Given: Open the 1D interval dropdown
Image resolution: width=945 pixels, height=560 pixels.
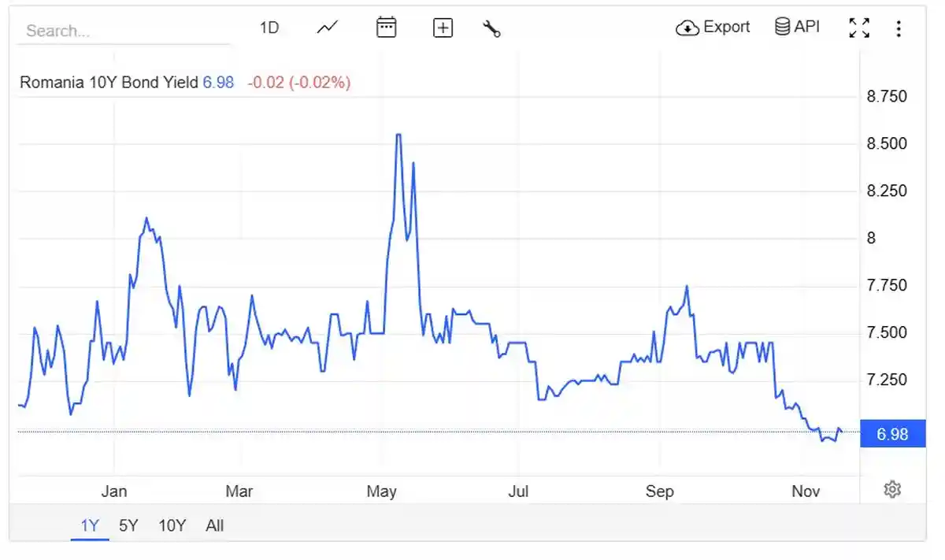Looking at the screenshot, I should (x=269, y=28).
